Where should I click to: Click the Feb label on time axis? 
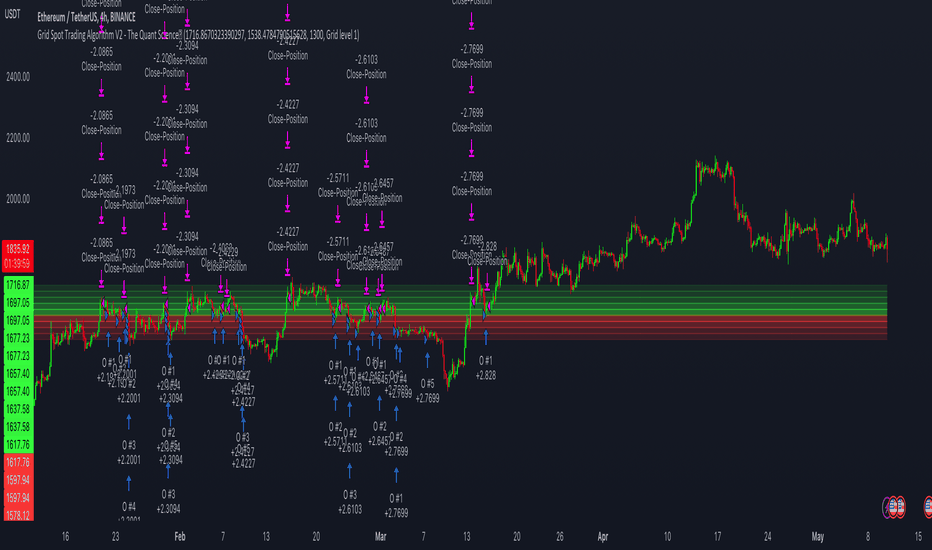[180, 537]
